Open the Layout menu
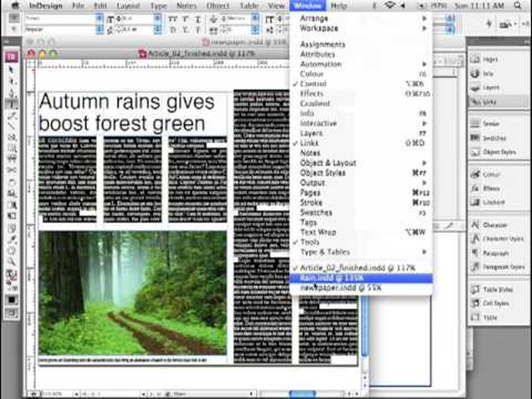 click(x=128, y=6)
